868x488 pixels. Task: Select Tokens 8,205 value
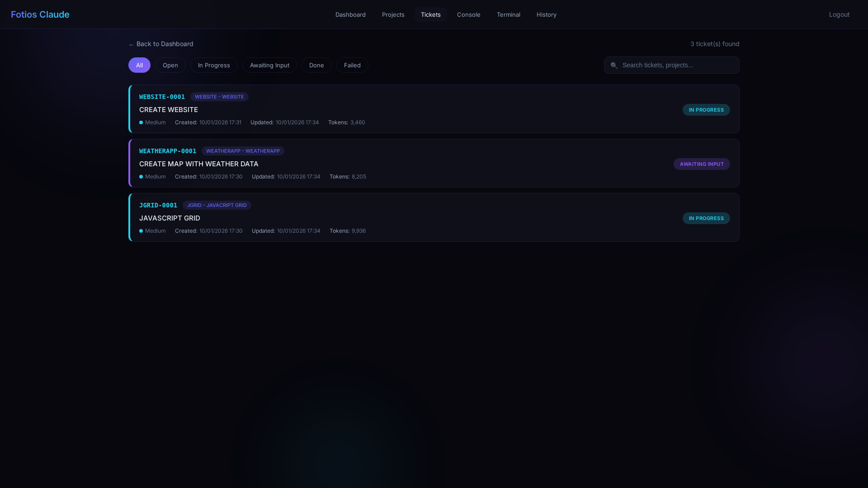click(359, 177)
